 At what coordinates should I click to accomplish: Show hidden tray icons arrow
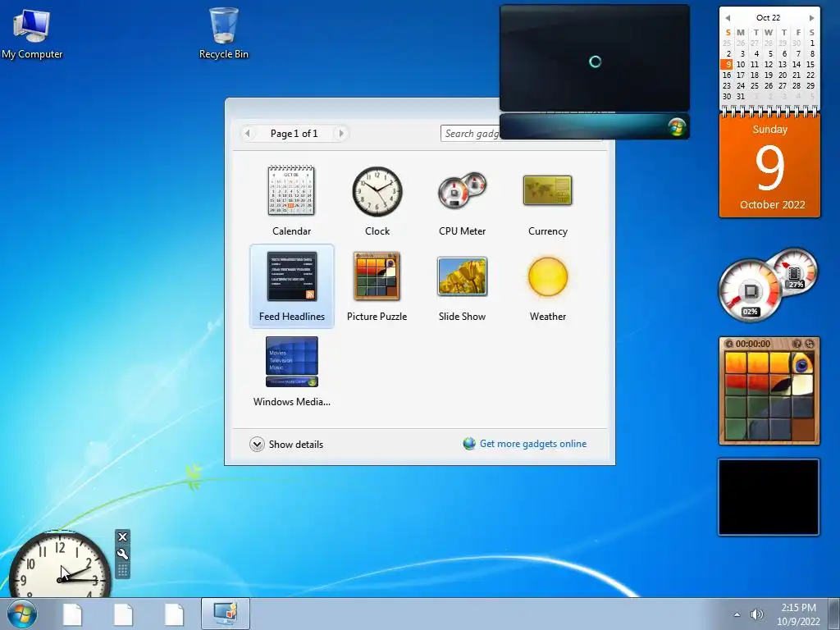(x=737, y=614)
